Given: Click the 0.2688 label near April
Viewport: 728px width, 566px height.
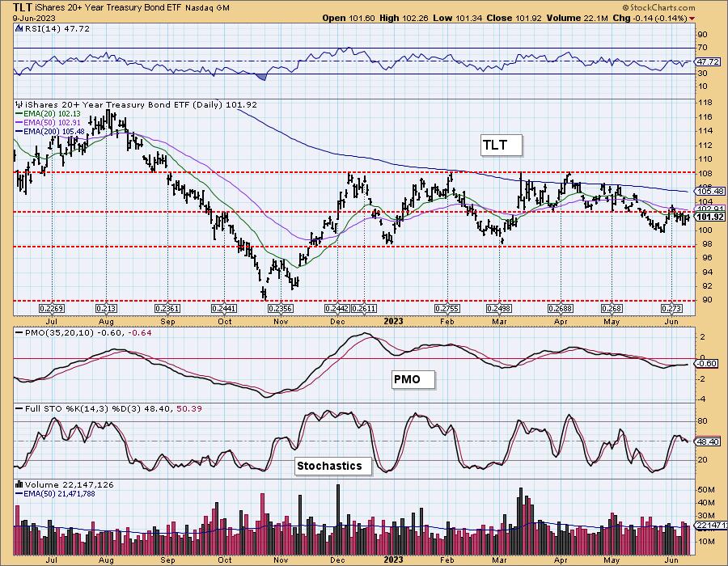Looking at the screenshot, I should (561, 309).
